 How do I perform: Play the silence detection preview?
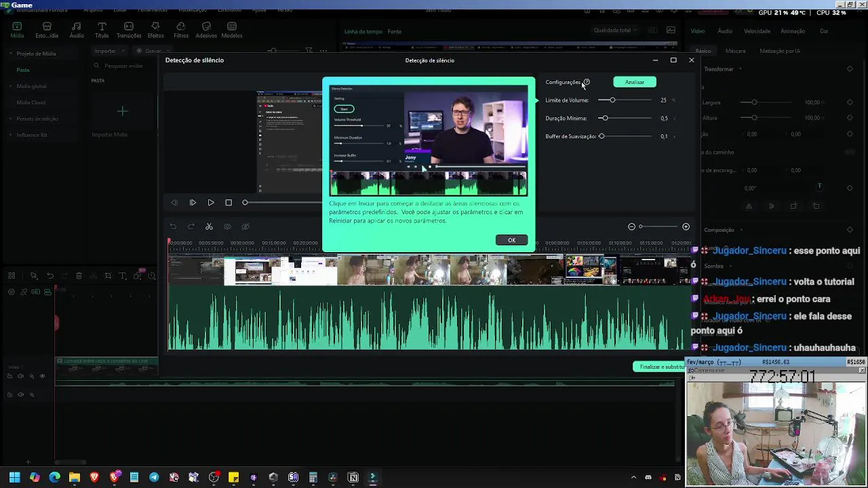[211, 203]
